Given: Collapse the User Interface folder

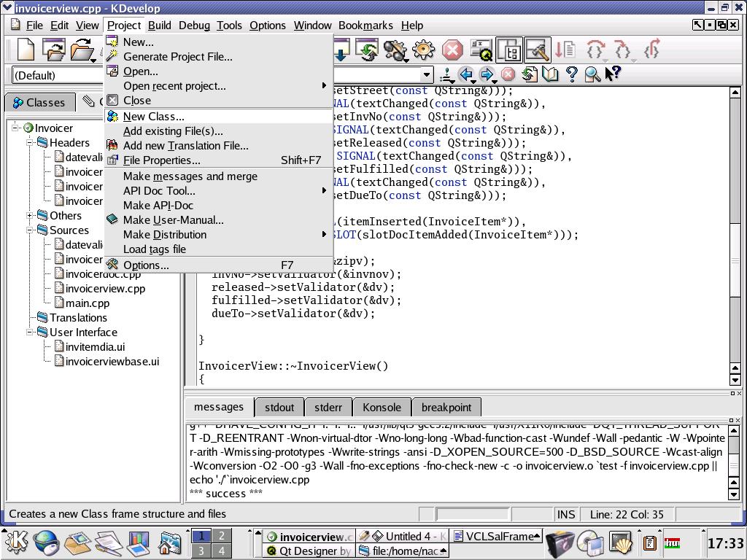Looking at the screenshot, I should [x=29, y=332].
